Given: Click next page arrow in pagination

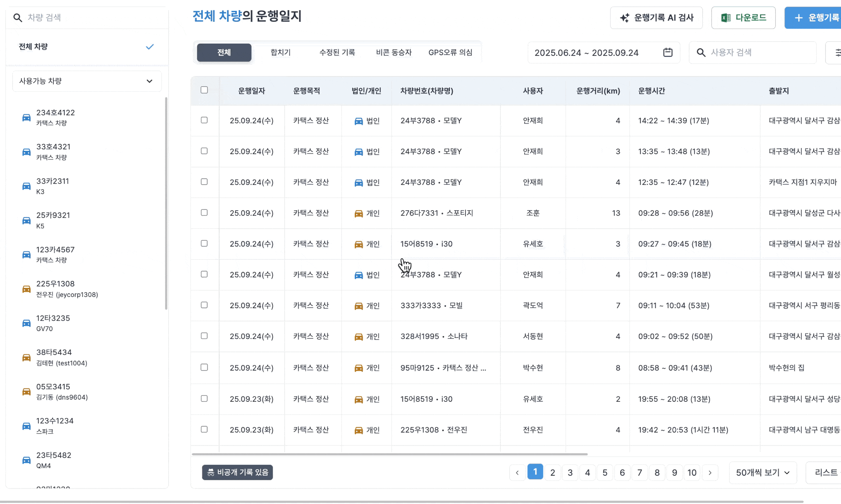Looking at the screenshot, I should [710, 472].
